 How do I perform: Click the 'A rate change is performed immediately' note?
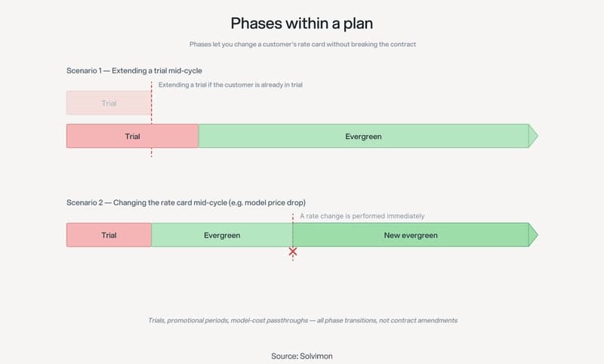click(x=362, y=216)
